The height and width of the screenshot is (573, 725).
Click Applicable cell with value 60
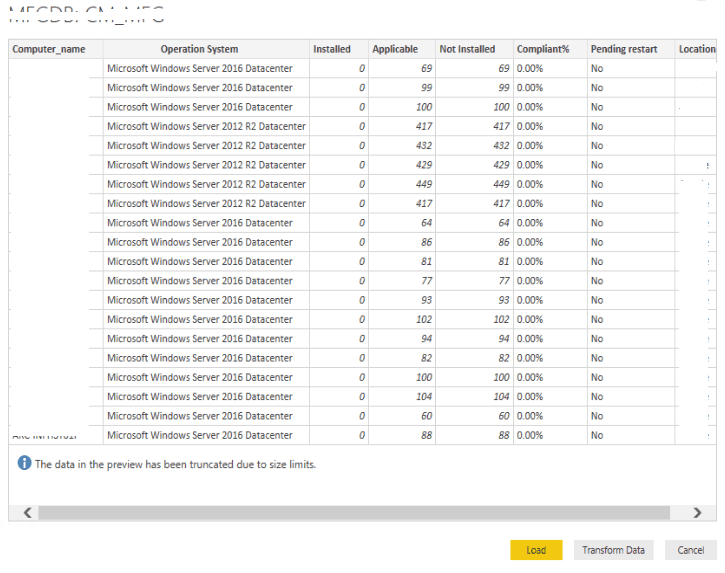402,416
